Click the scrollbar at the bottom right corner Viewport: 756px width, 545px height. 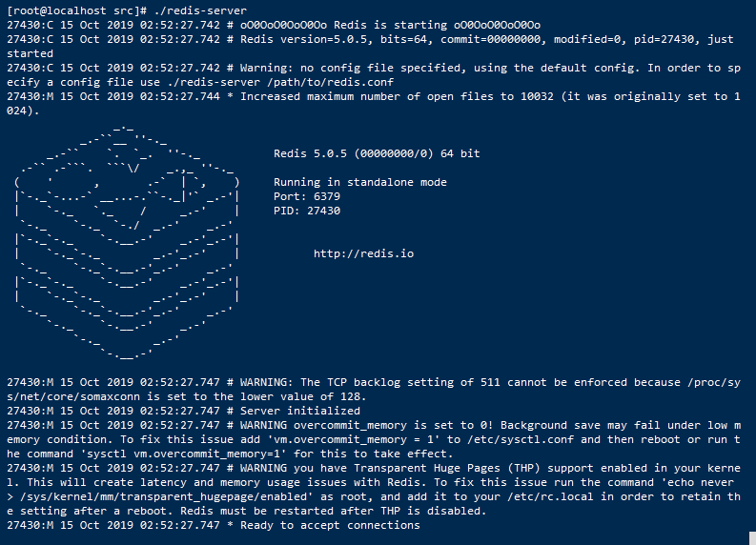click(752, 538)
